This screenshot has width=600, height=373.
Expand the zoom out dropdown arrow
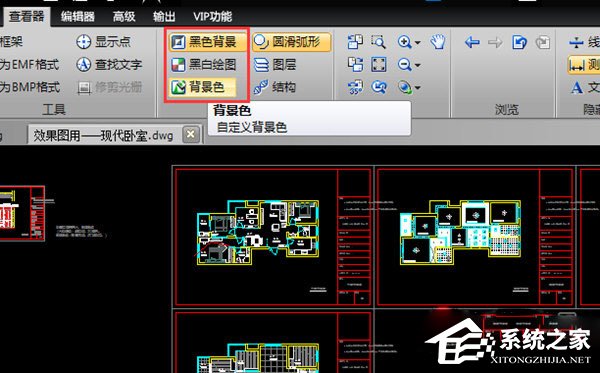click(417, 65)
